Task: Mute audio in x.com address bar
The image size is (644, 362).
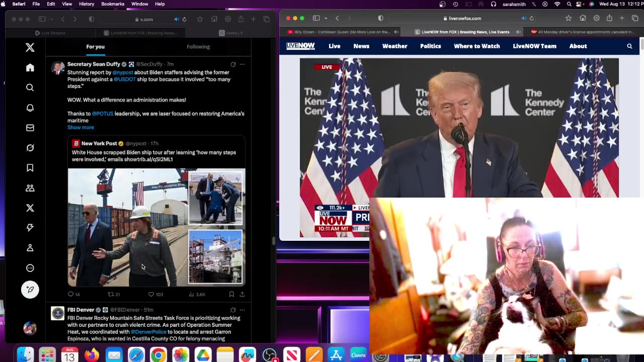Action: [x=177, y=19]
